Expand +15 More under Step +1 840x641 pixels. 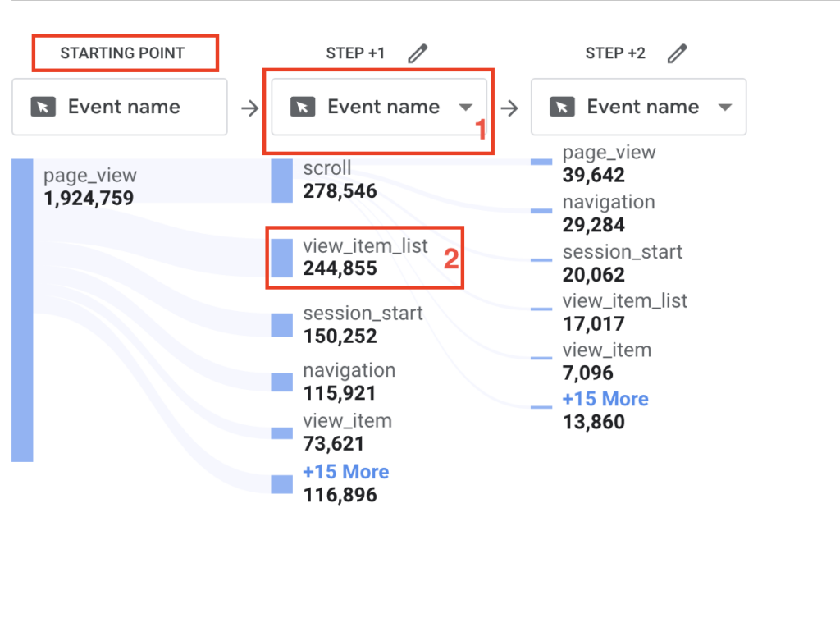345,472
